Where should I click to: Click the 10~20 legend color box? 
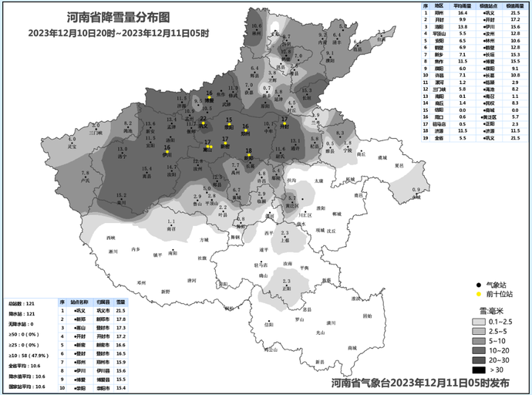coord(480,350)
